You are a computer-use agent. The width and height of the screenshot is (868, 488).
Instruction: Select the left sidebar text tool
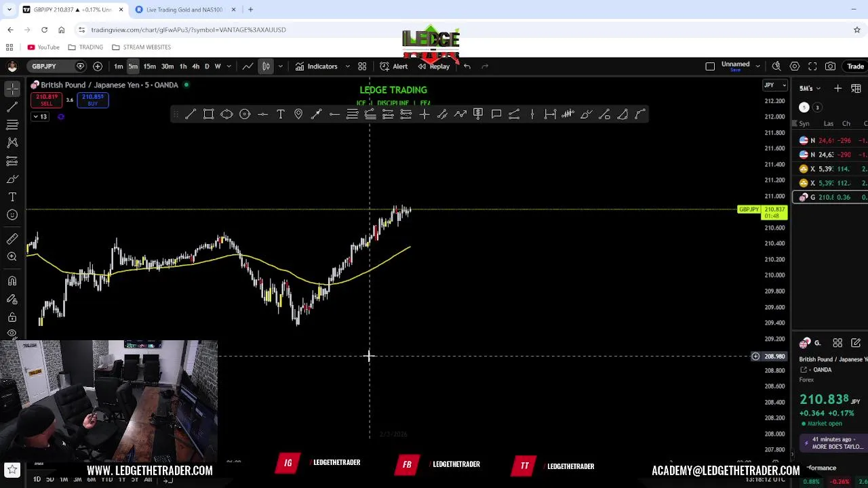12,197
